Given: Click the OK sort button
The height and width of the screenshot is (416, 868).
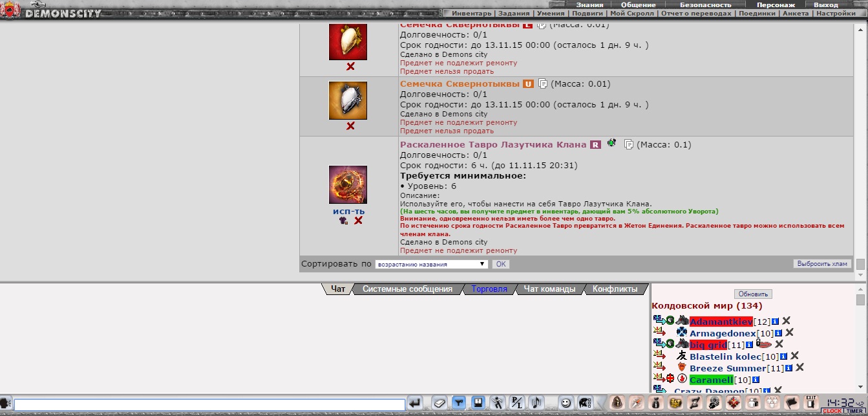Looking at the screenshot, I should pyautogui.click(x=501, y=264).
